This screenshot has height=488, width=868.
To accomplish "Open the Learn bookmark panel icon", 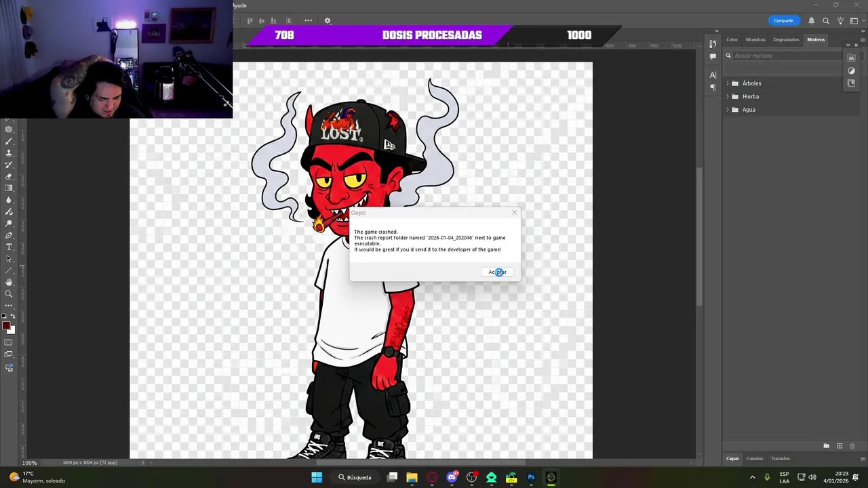I will (x=852, y=83).
